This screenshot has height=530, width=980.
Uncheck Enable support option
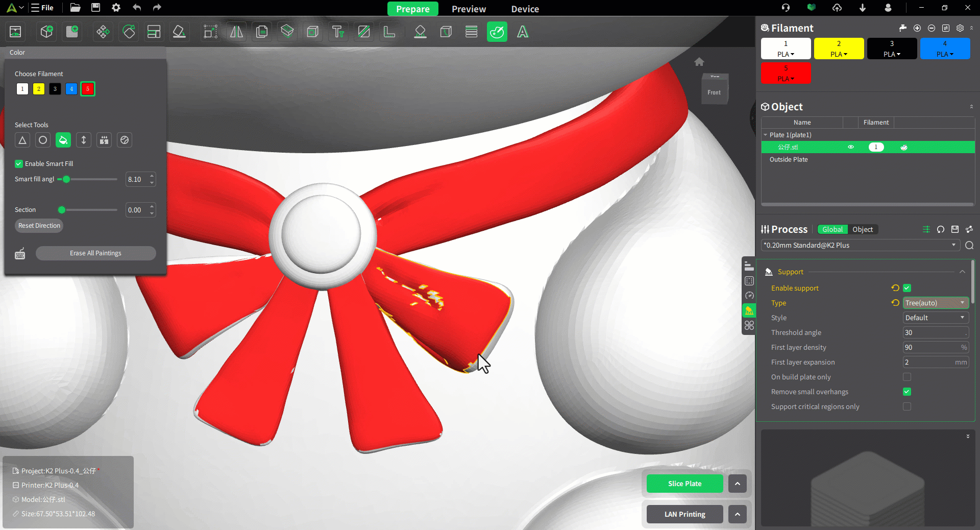pos(907,288)
